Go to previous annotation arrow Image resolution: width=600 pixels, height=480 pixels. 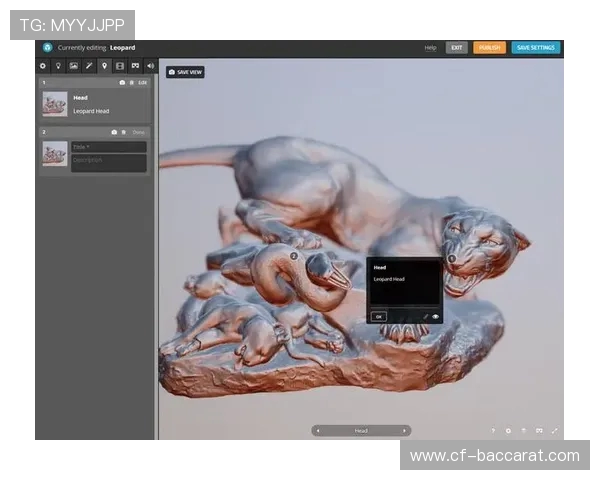coord(318,431)
